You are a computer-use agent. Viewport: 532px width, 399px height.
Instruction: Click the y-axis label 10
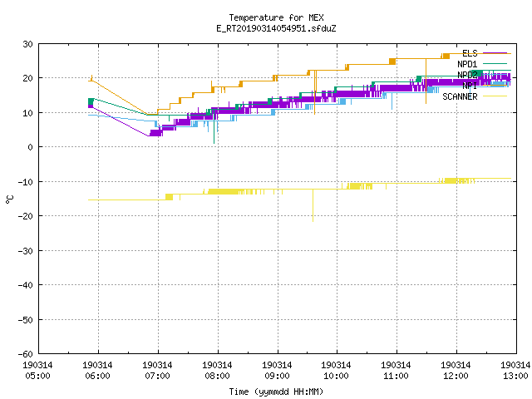(x=27, y=113)
